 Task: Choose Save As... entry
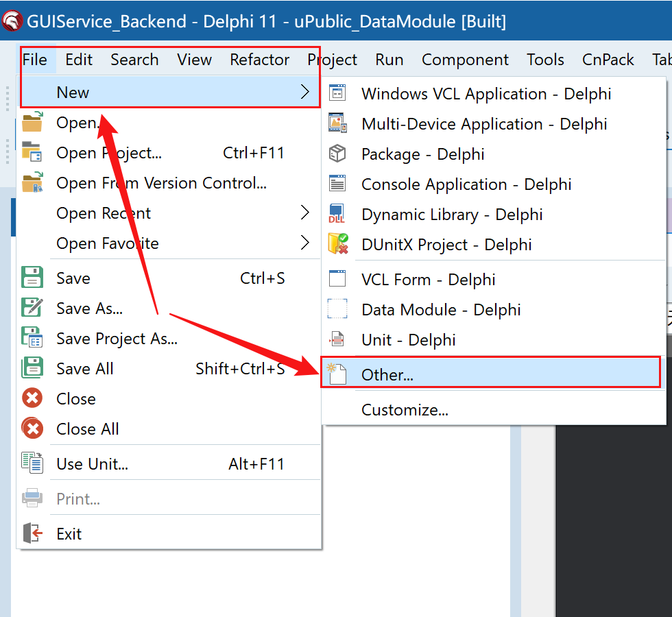(170, 308)
